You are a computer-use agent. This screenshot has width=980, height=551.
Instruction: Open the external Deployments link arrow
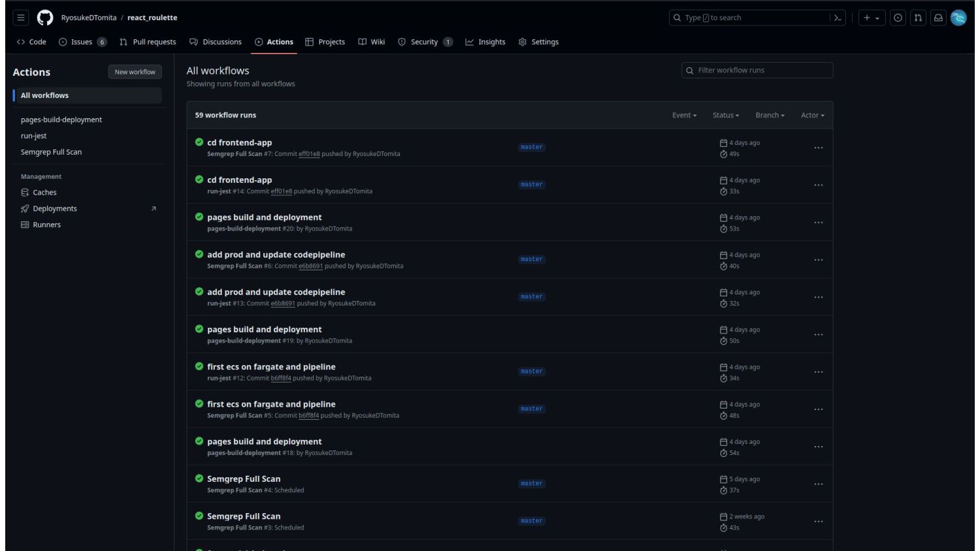[x=154, y=209]
